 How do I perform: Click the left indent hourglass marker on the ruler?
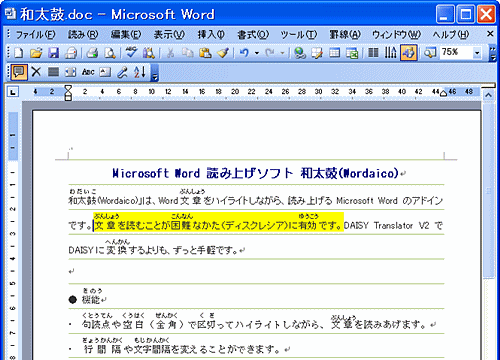68,92
